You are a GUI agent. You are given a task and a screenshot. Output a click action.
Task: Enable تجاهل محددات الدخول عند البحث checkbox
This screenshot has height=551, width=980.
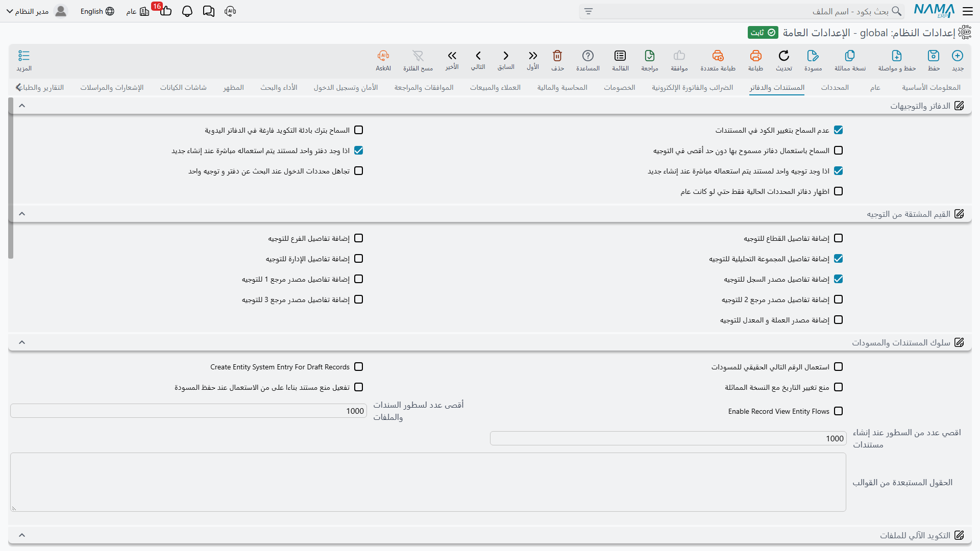pos(358,171)
